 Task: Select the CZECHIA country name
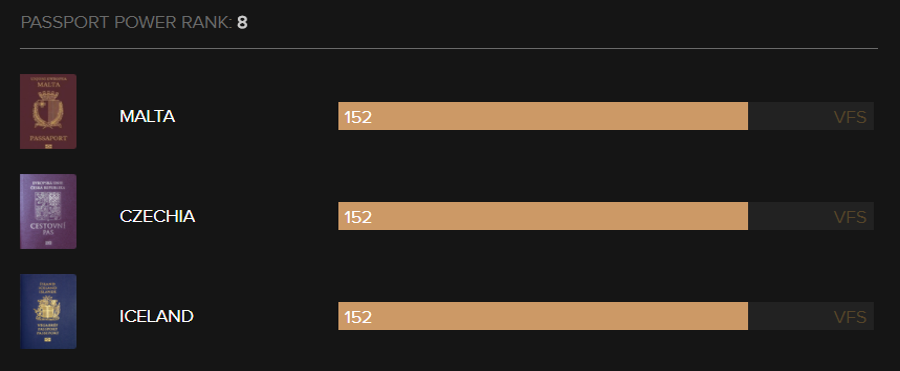click(157, 217)
